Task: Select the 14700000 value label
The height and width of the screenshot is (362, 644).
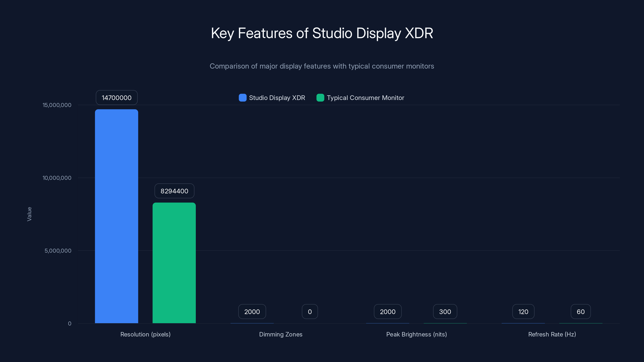Action: click(117, 98)
